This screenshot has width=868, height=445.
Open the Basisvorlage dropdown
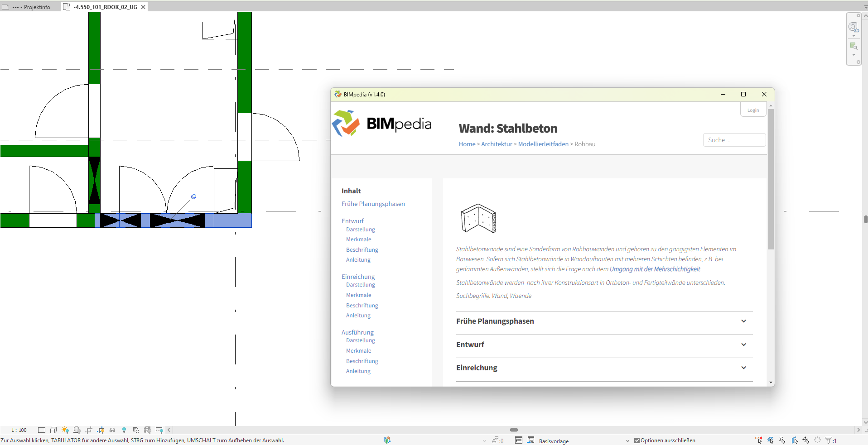click(627, 440)
